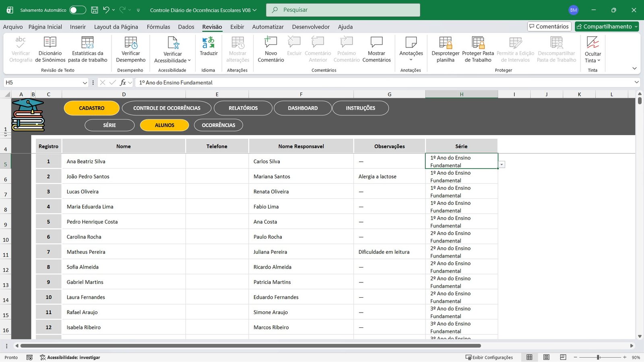Toggle the Salvamento Automático switch
This screenshot has height=362, width=644.
78,10
